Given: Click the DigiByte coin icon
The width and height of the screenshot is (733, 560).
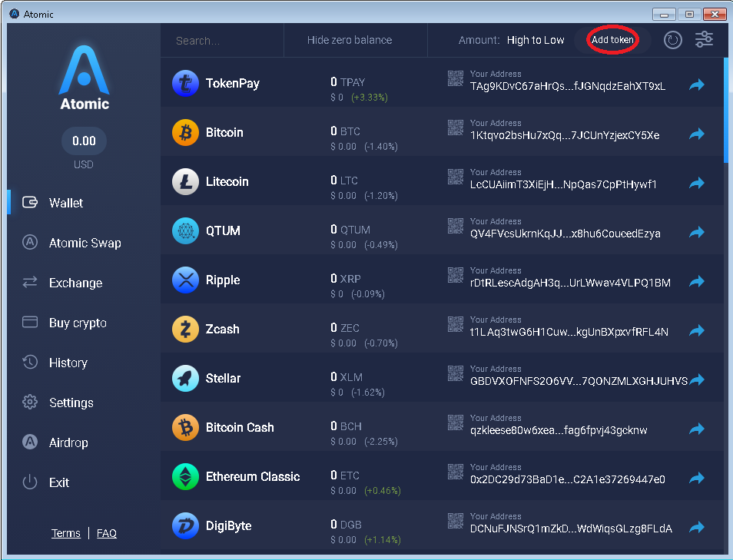Looking at the screenshot, I should [186, 526].
